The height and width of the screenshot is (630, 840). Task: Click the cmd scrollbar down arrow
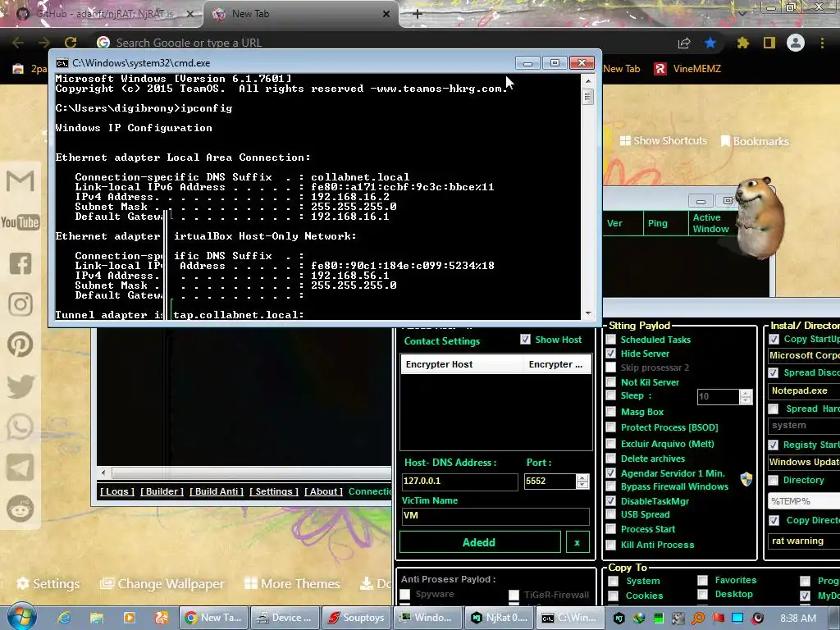pos(587,313)
